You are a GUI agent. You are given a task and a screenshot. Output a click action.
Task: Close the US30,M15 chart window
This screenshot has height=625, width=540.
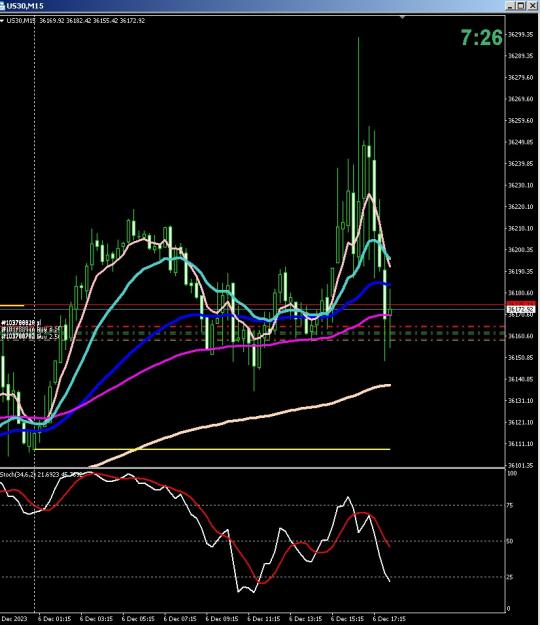pyautogui.click(x=532, y=6)
